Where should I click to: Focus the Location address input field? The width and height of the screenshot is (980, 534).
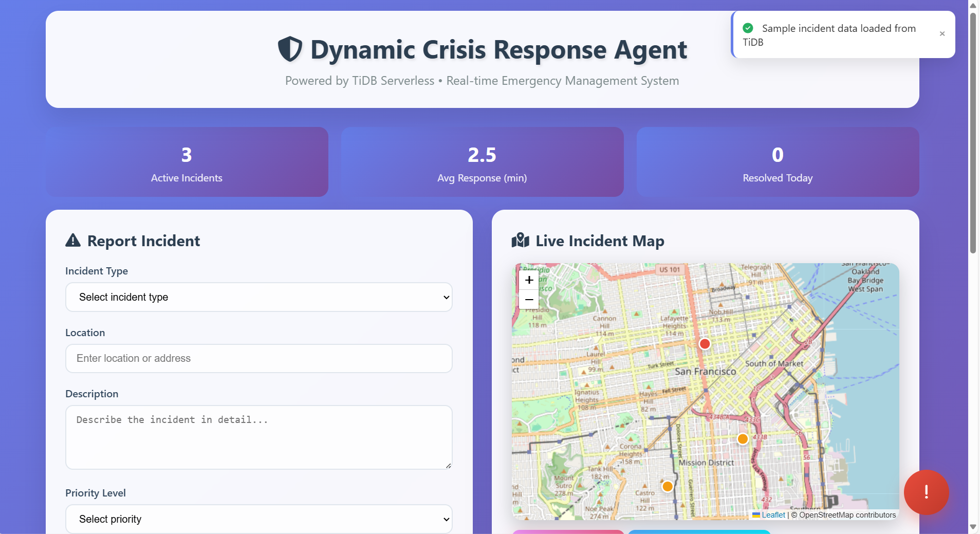[259, 358]
